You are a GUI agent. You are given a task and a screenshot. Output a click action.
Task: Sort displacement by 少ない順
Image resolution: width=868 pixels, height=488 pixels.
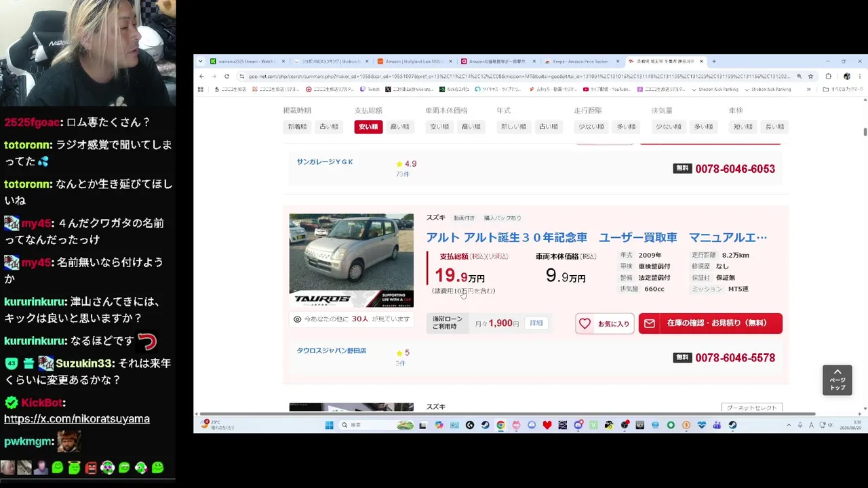pyautogui.click(x=669, y=127)
